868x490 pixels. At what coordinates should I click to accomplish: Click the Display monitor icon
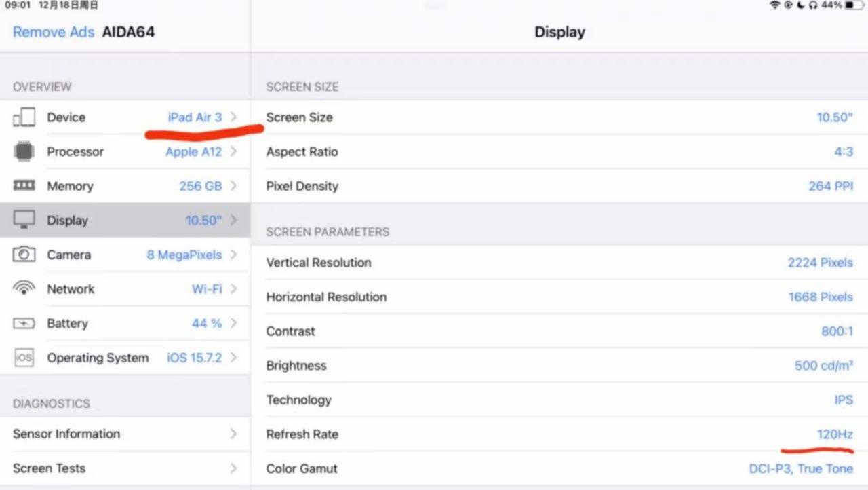point(24,220)
